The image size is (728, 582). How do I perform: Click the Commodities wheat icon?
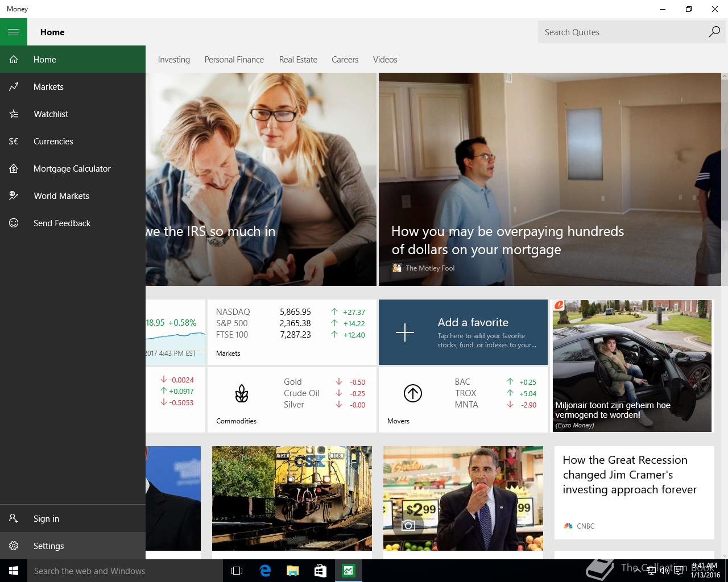point(242,393)
